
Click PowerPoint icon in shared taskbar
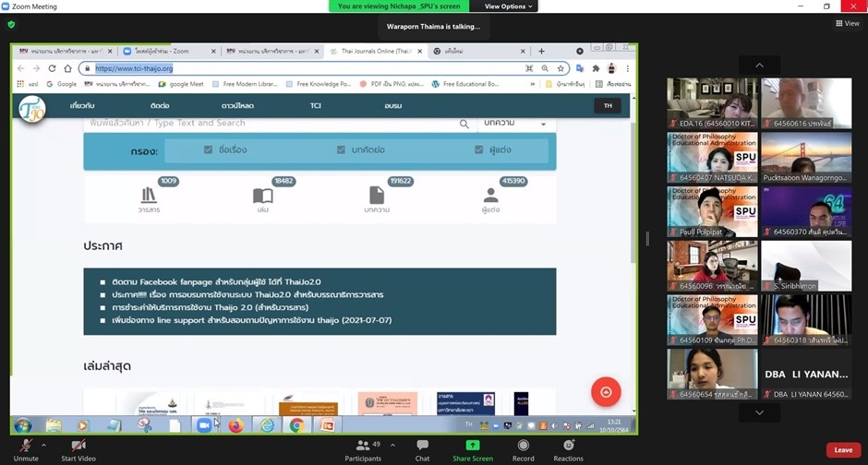coord(327,425)
